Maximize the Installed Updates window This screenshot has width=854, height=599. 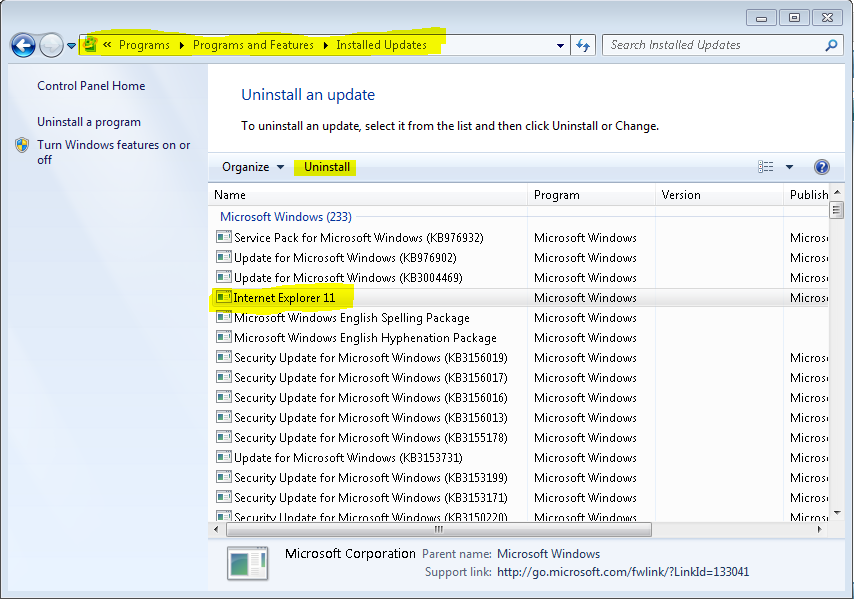click(x=794, y=18)
